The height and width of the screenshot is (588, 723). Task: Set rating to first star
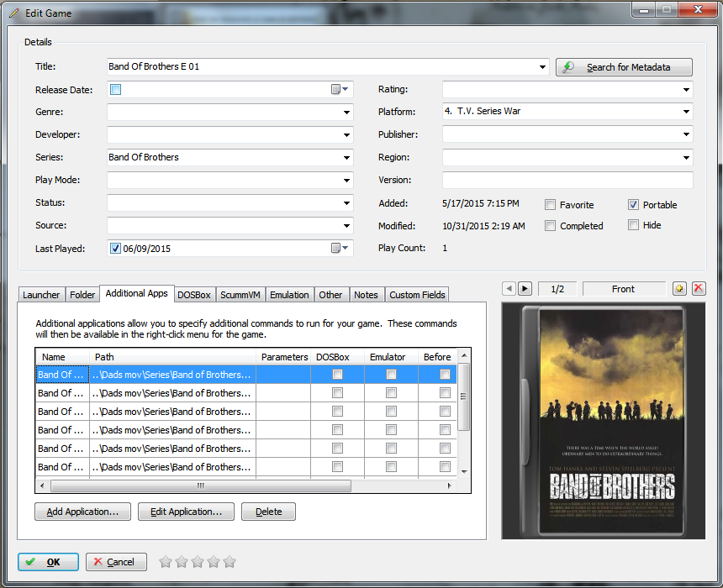[x=166, y=562]
